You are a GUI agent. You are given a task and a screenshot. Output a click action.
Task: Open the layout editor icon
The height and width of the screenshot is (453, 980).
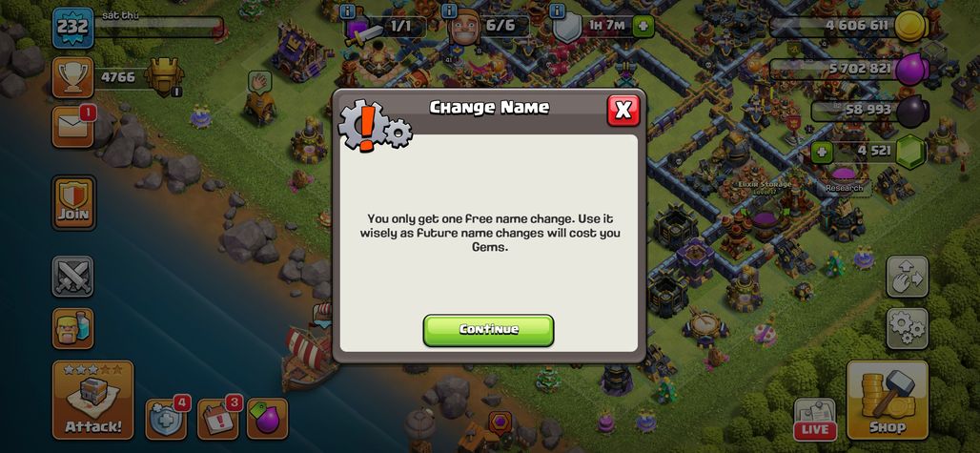pyautogui.click(x=907, y=277)
